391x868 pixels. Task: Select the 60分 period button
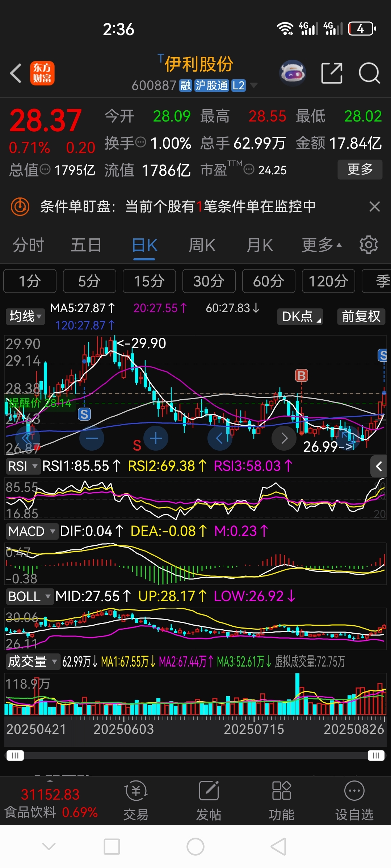point(269,281)
